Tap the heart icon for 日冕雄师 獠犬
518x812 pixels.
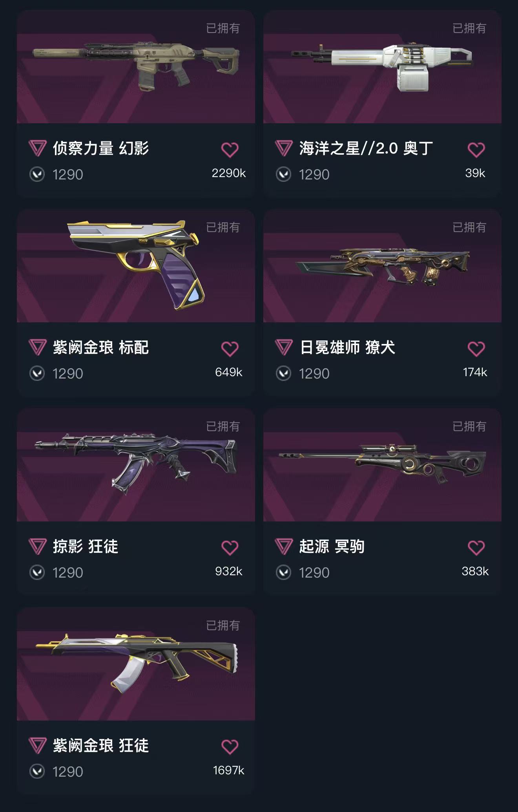[x=476, y=349]
